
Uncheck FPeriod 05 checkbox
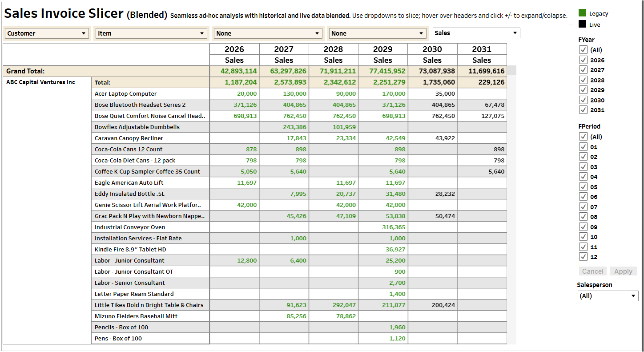[x=584, y=187]
